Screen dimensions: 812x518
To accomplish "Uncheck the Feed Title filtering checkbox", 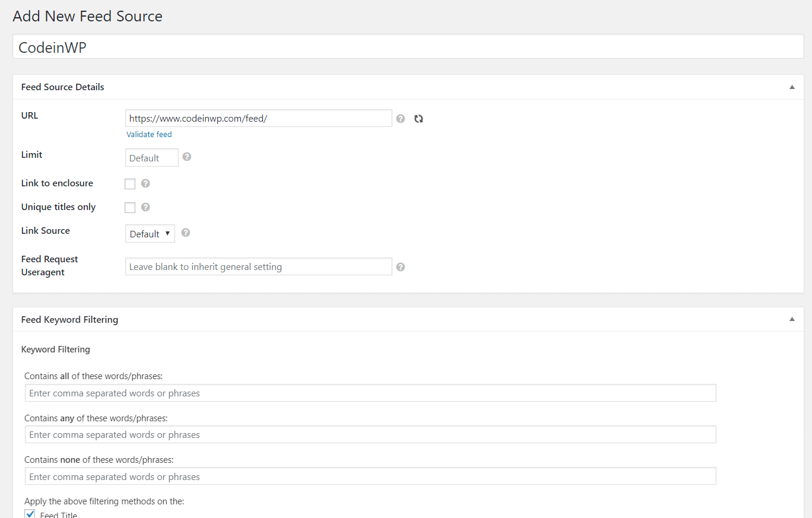I will (30, 514).
